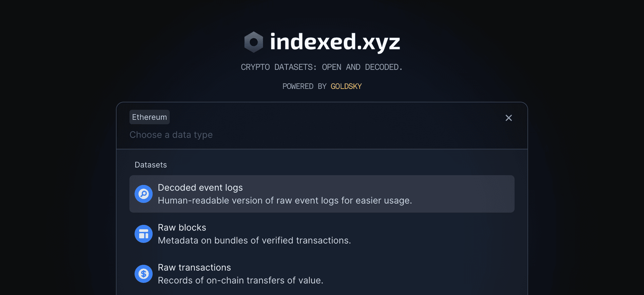Click the indexed.xyz title text
This screenshot has width=644, height=295.
[x=334, y=42]
